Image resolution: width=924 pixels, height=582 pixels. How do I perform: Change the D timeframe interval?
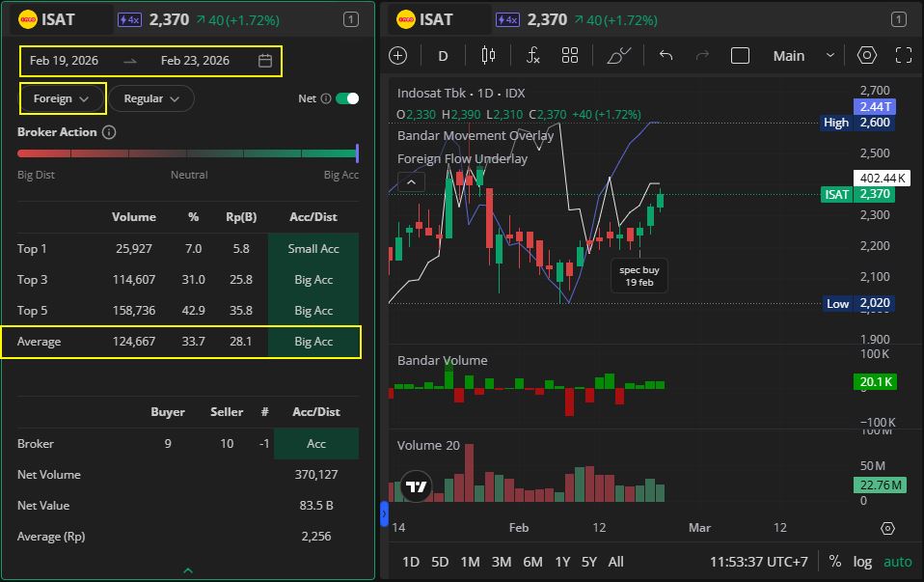[443, 56]
